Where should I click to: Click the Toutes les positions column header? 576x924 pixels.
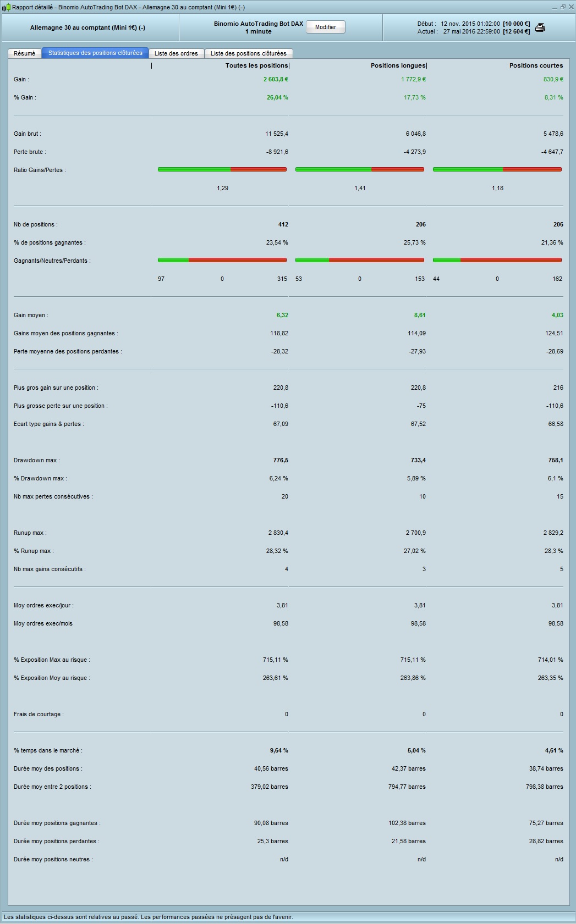[256, 65]
